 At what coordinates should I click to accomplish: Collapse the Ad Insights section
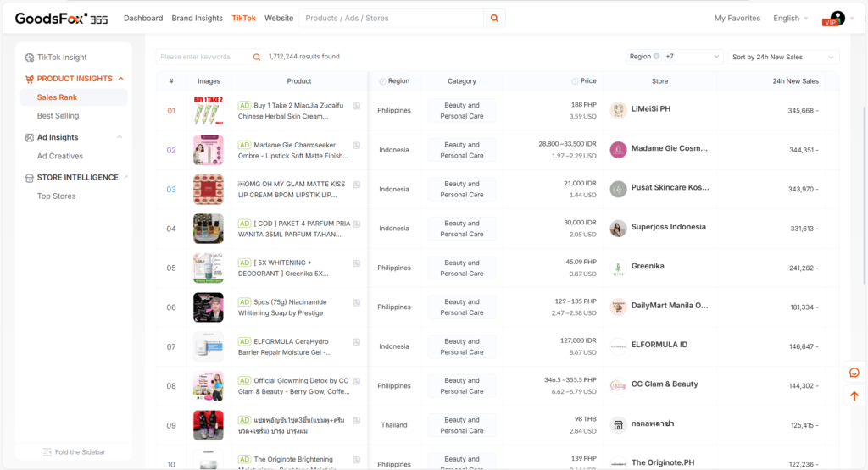(120, 137)
